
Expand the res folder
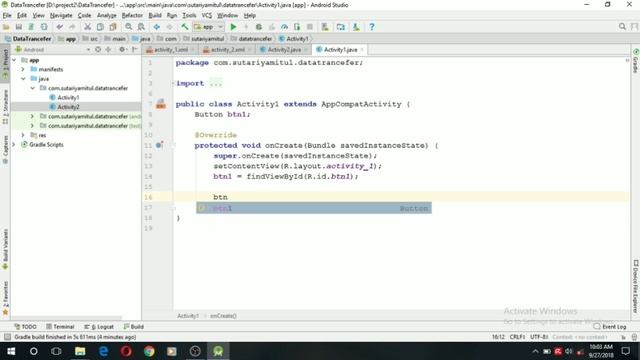tap(23, 135)
